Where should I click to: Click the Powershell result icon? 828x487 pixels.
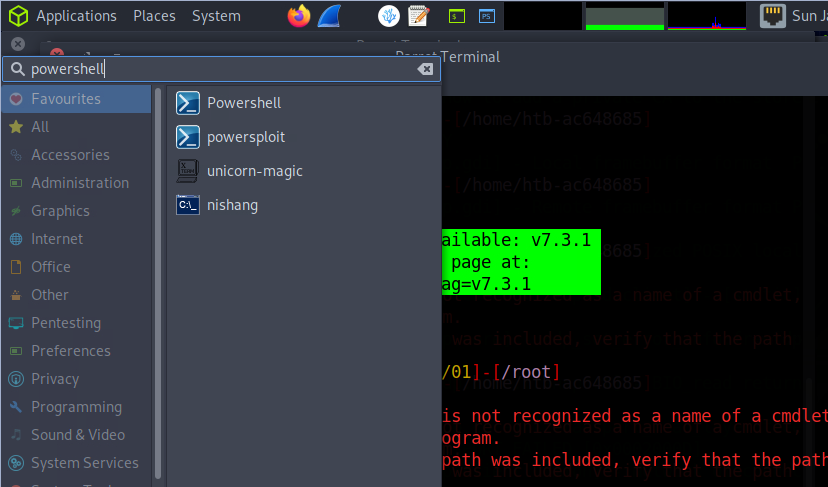pos(187,103)
